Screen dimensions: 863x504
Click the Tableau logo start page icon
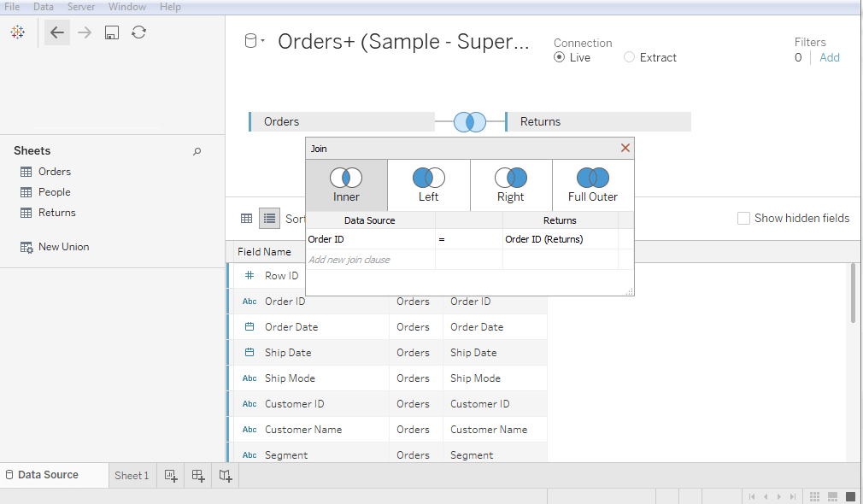[x=18, y=32]
